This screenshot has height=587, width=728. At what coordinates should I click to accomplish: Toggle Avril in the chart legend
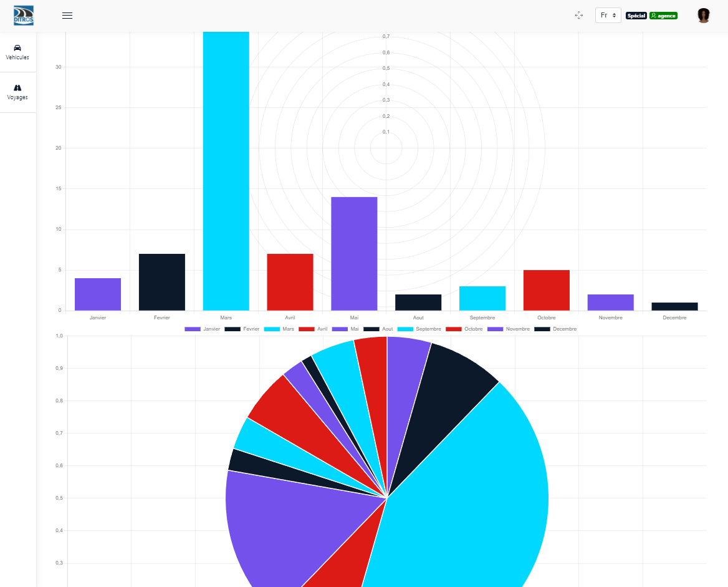pos(313,329)
